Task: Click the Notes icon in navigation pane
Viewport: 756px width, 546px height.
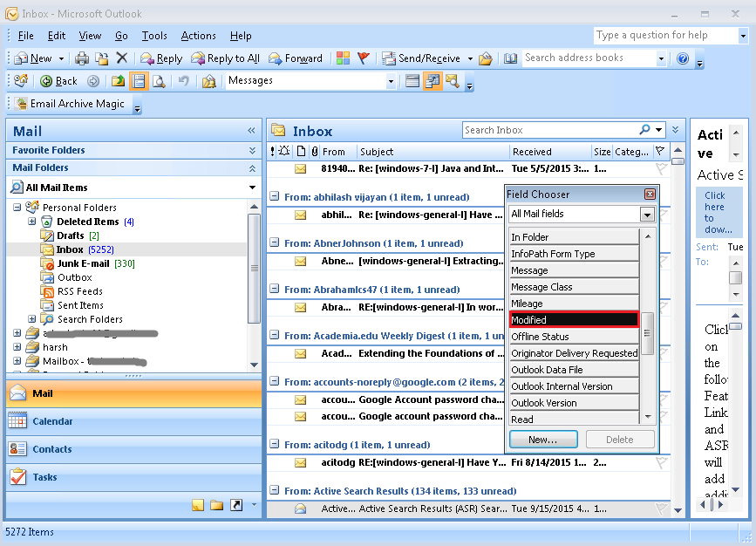Action: 198,505
